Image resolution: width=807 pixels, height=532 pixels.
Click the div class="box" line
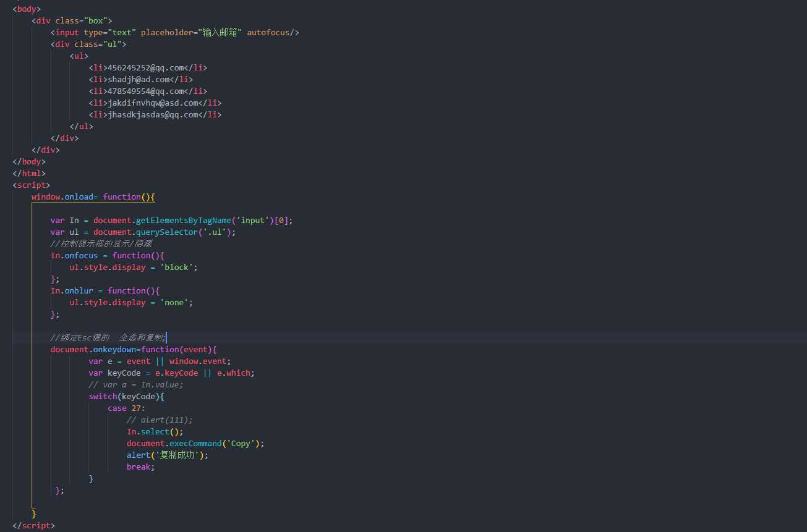click(x=72, y=20)
